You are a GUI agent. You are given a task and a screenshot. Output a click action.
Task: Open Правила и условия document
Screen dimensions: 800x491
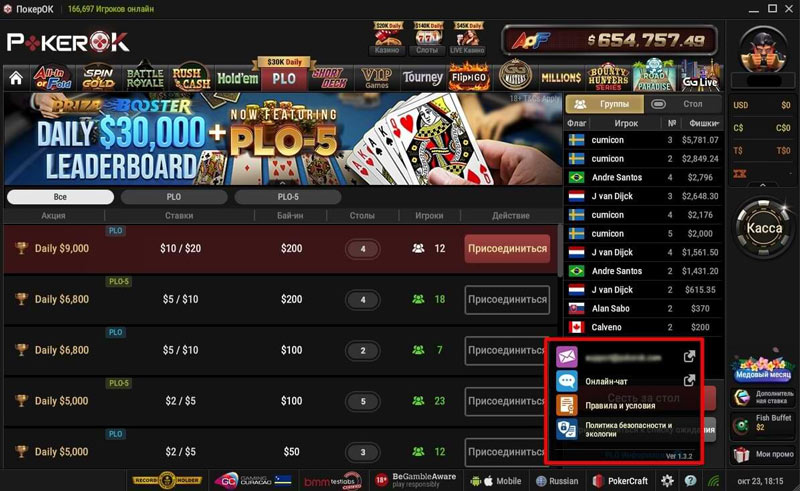pos(620,406)
